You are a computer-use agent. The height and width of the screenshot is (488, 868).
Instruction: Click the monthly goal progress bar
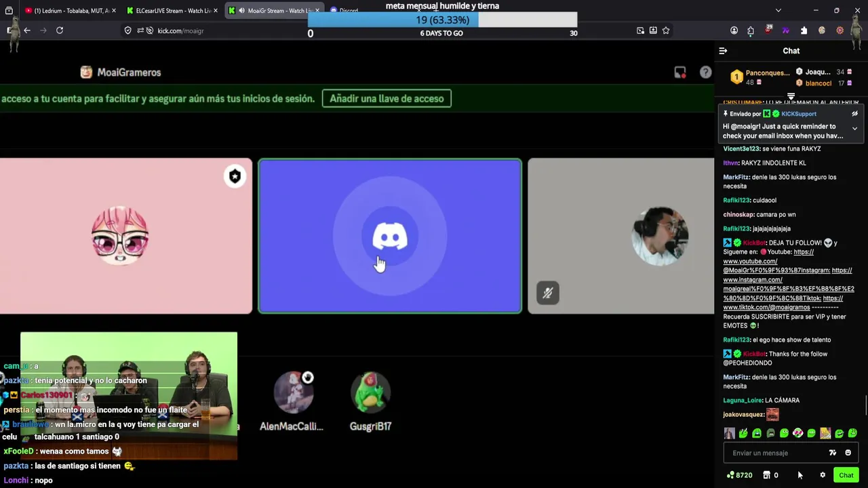click(x=442, y=20)
